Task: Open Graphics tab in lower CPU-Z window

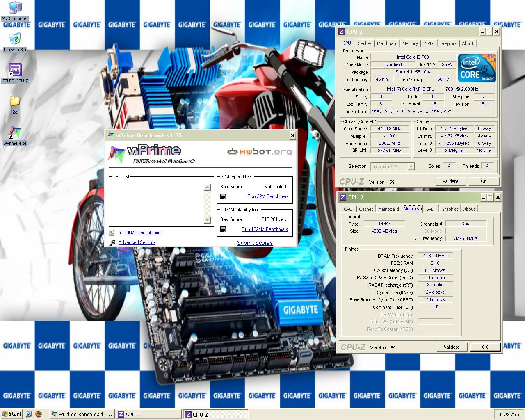Action: [450, 209]
